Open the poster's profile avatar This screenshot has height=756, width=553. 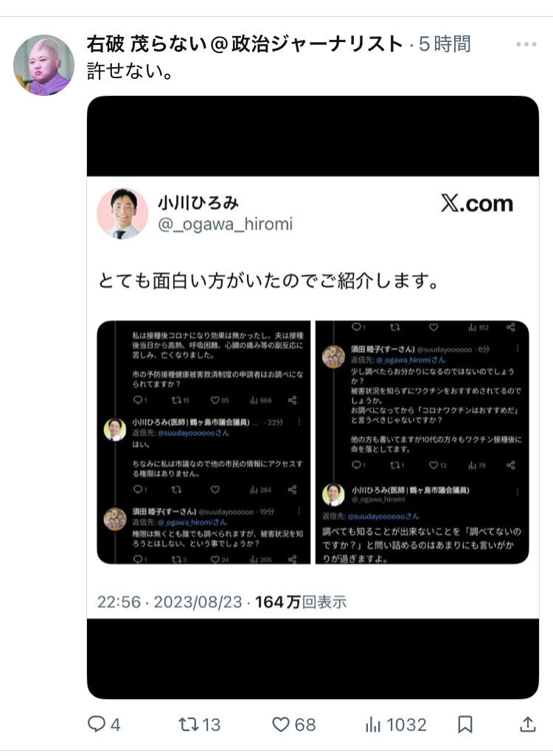tap(44, 65)
